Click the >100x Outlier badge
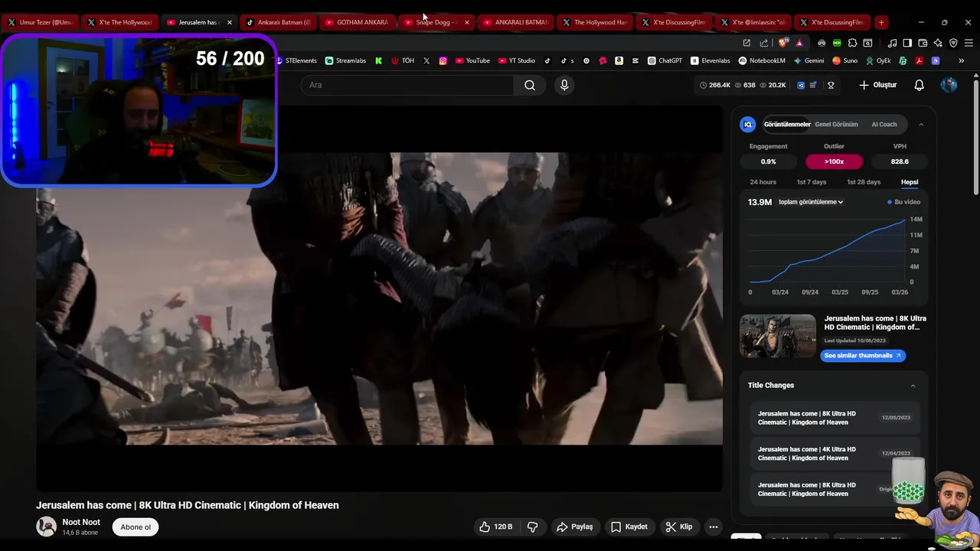 834,161
